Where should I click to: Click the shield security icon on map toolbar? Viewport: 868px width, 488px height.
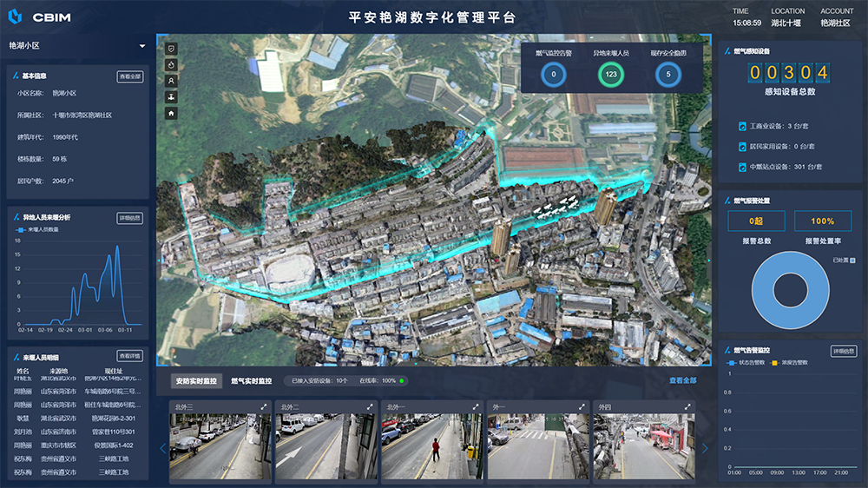point(171,49)
